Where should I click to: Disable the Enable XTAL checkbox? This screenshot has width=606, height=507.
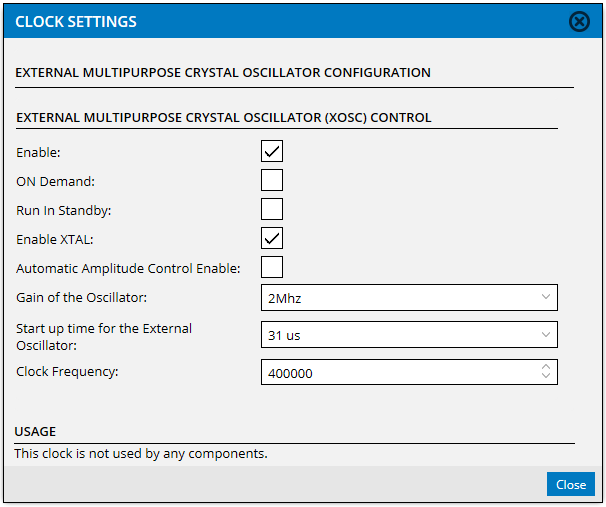(x=272, y=238)
